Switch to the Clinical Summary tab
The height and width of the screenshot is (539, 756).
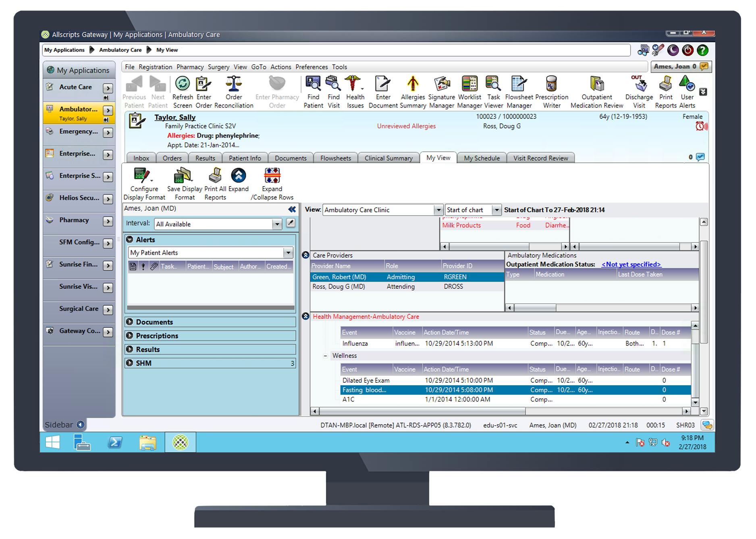(x=388, y=158)
